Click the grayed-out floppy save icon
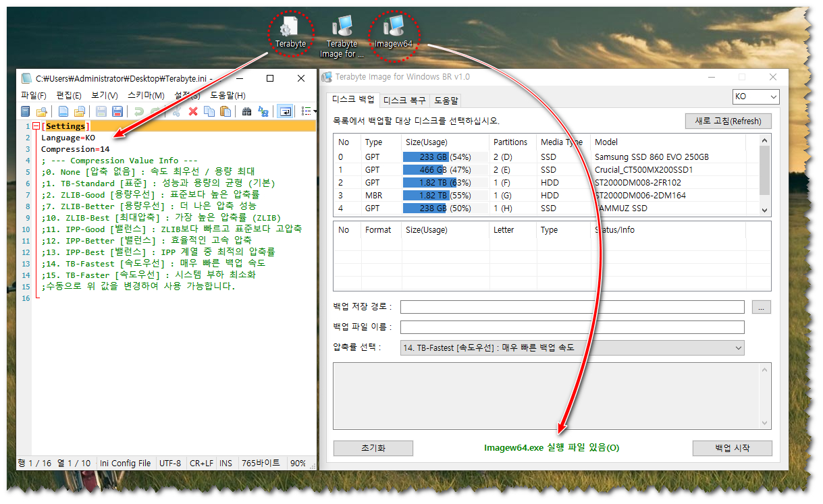The image size is (823, 504). 101,111
